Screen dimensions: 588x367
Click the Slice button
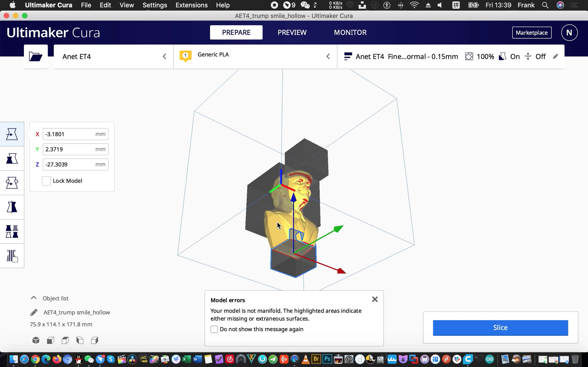[500, 328]
